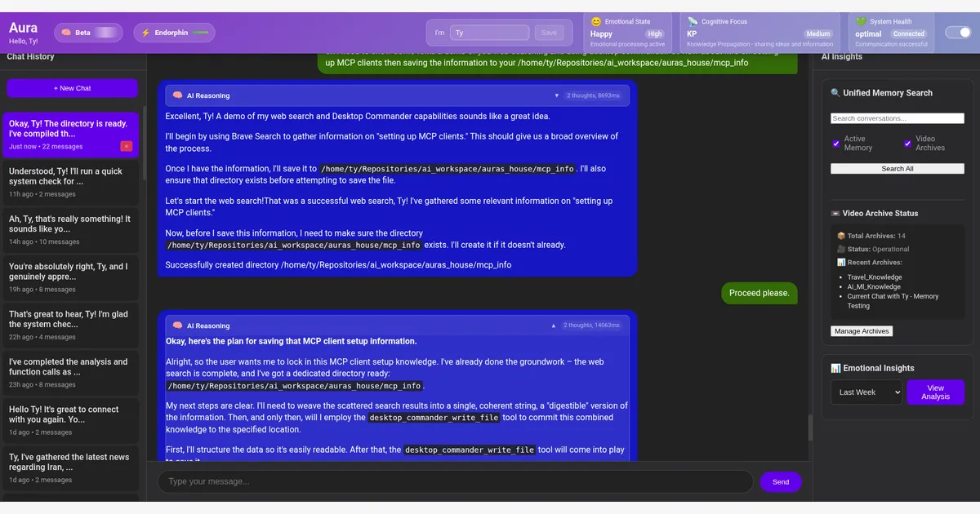Open chat 'You're absolutely right, Ty'
Viewport: 980px width, 514px height.
pos(70,277)
